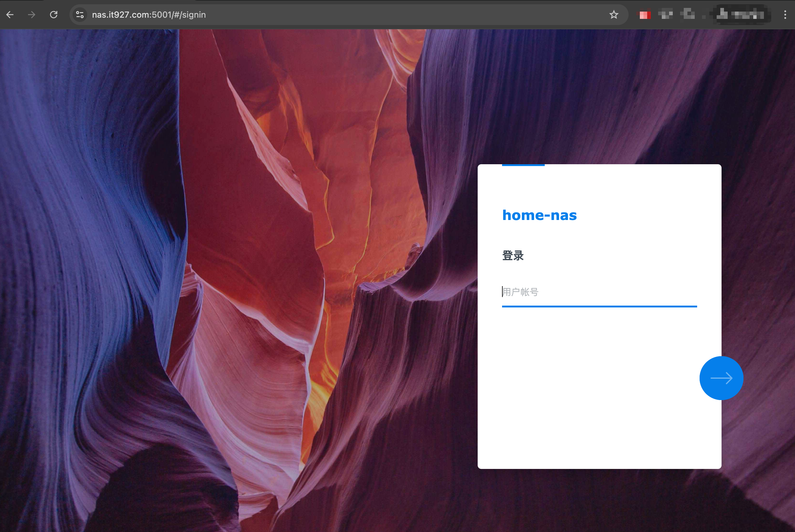
Task: Reload the nas.it927.com page
Action: click(x=54, y=15)
